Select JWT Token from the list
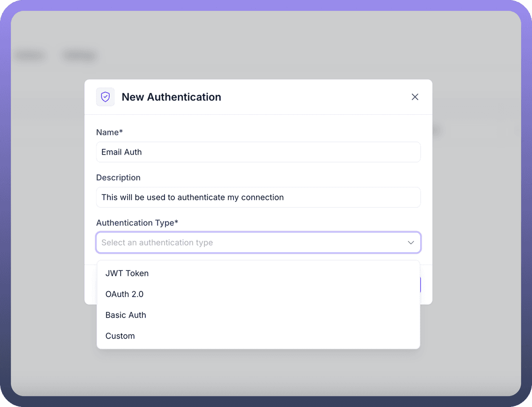 [x=127, y=273]
